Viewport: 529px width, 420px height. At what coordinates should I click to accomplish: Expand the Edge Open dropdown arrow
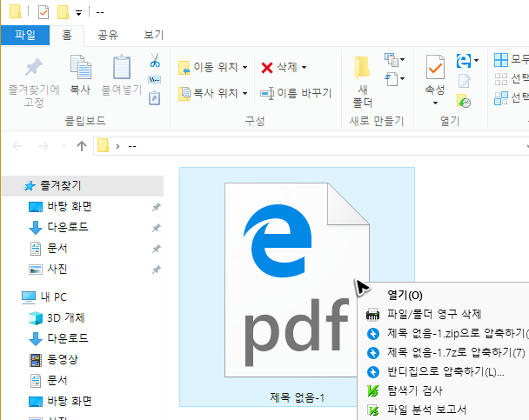coord(476,61)
